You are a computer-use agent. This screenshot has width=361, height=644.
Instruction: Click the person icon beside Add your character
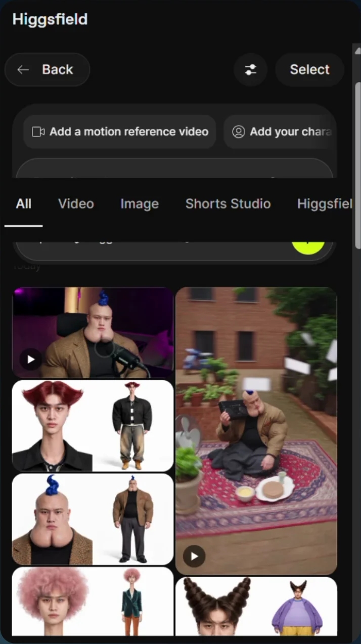[239, 132]
